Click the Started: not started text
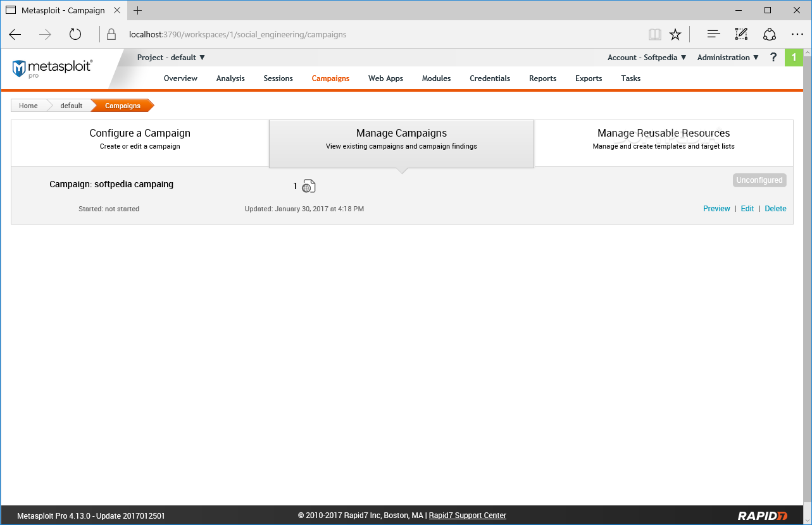 click(109, 209)
